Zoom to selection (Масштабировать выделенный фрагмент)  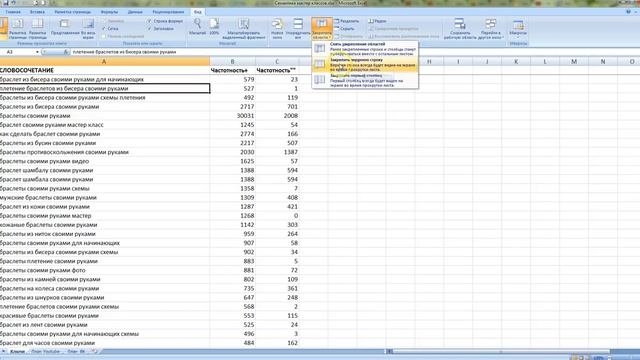click(244, 29)
